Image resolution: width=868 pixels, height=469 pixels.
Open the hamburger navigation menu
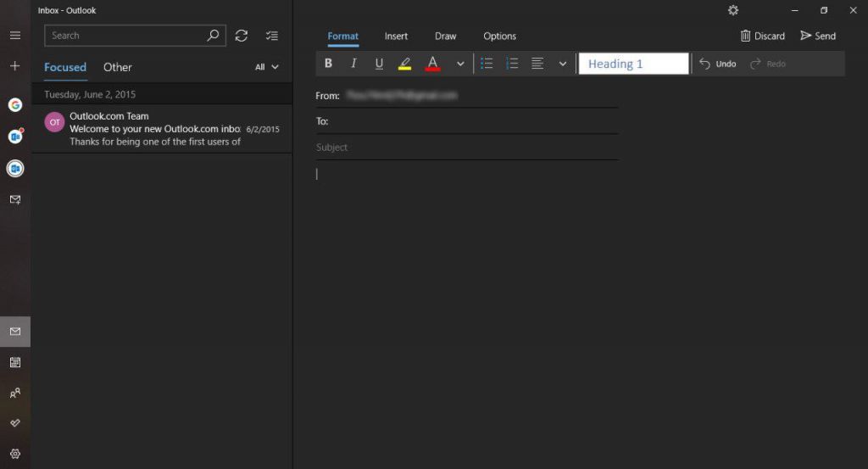click(15, 36)
